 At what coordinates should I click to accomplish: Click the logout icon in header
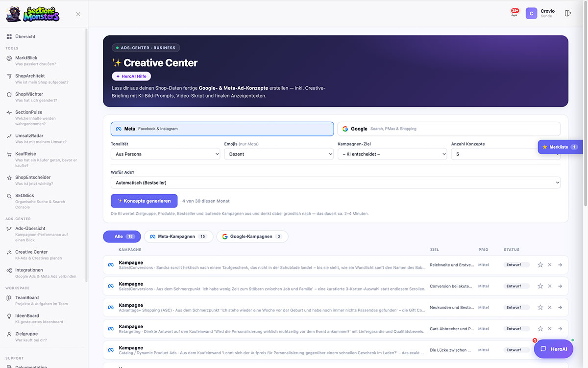[568, 13]
